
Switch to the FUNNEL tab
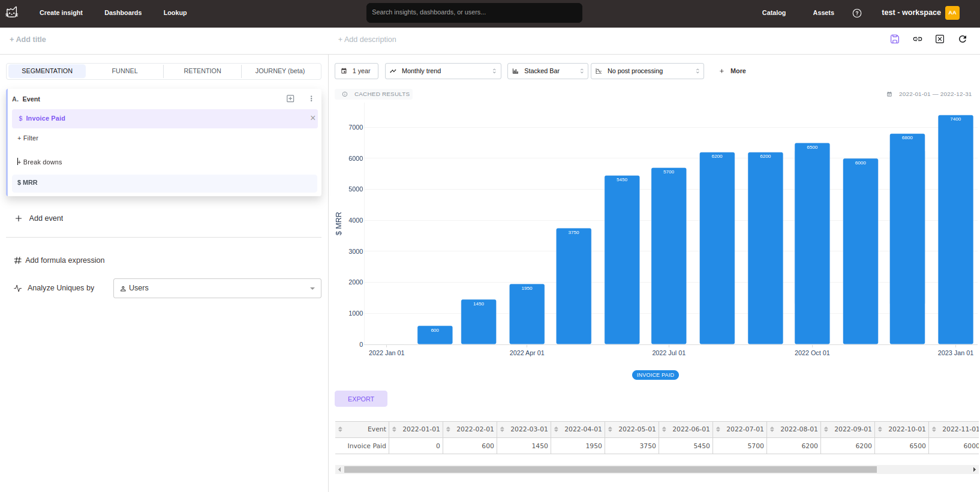125,71
